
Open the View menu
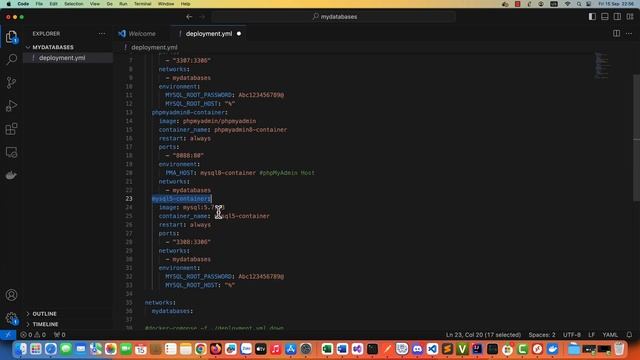click(x=95, y=4)
